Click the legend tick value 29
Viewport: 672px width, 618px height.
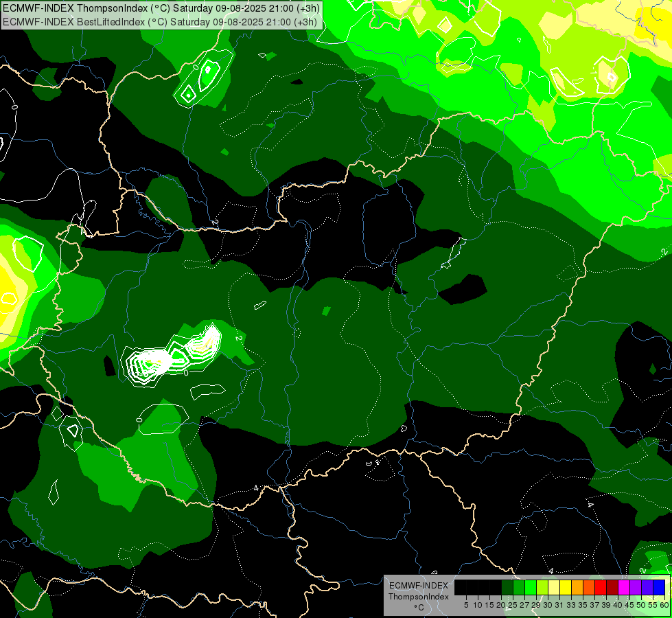tap(537, 605)
